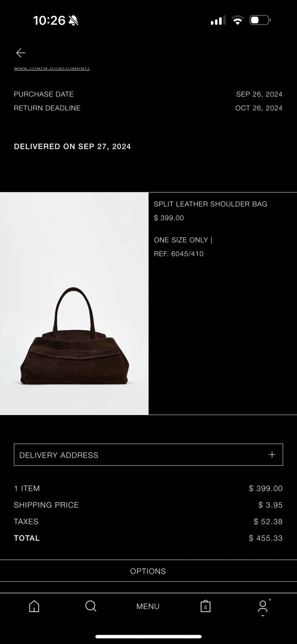Expand the DELIVERY ADDRESS section

point(148,455)
